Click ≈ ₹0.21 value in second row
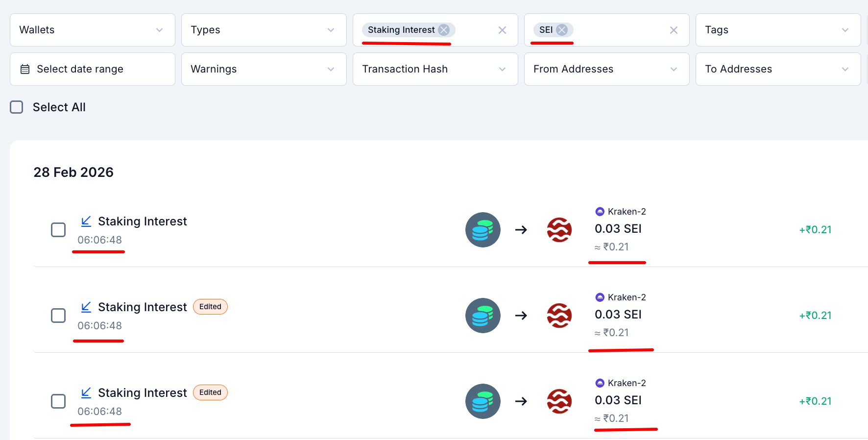This screenshot has width=868, height=440. [x=612, y=333]
